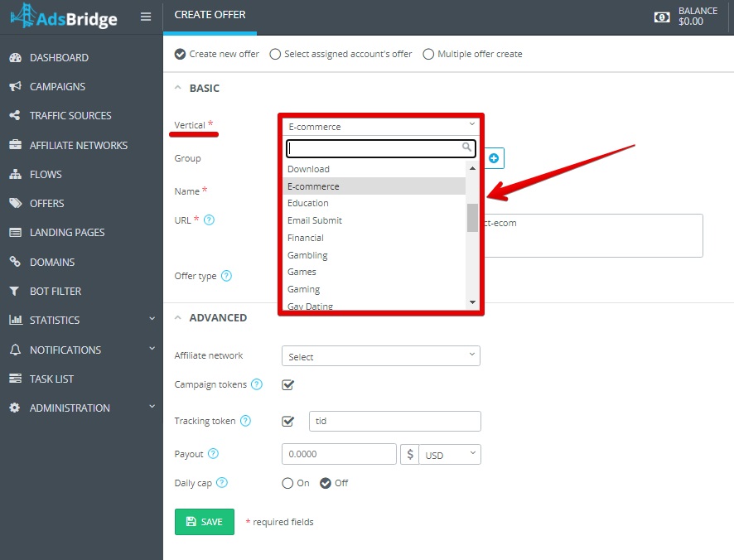Click the Offer type help icon
This screenshot has height=560, width=734.
click(226, 276)
